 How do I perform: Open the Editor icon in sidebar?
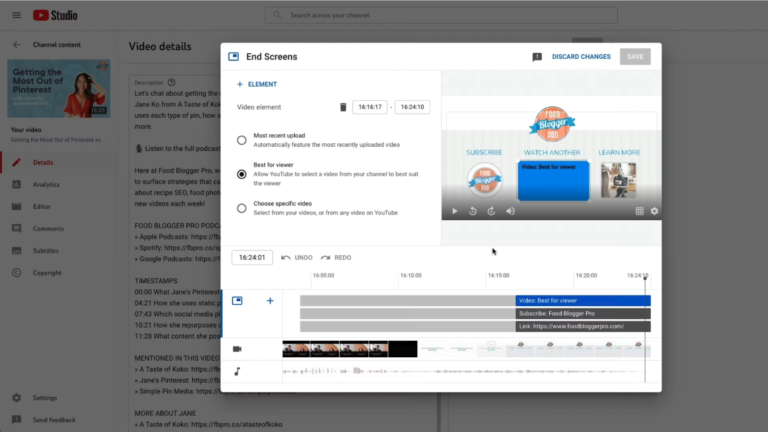(x=17, y=206)
